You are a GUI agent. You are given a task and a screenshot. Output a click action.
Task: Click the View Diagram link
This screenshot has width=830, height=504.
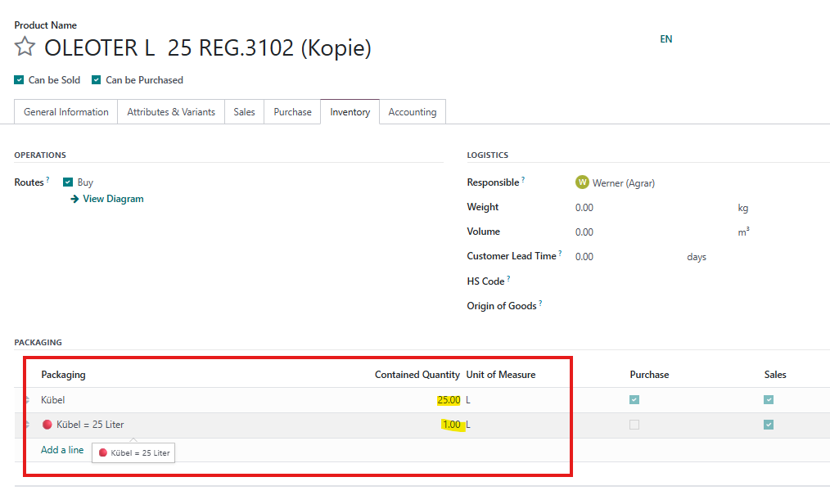113,199
